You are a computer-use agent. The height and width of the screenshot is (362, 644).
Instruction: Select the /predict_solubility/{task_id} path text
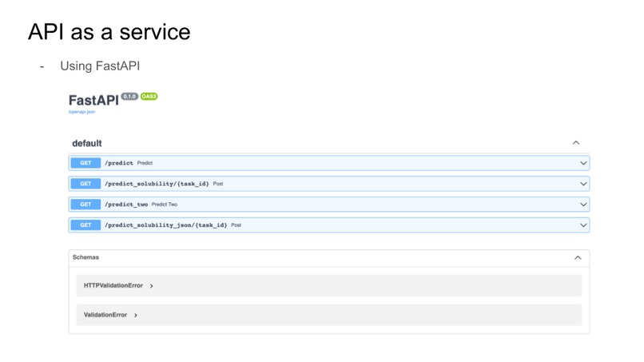pyautogui.click(x=157, y=184)
